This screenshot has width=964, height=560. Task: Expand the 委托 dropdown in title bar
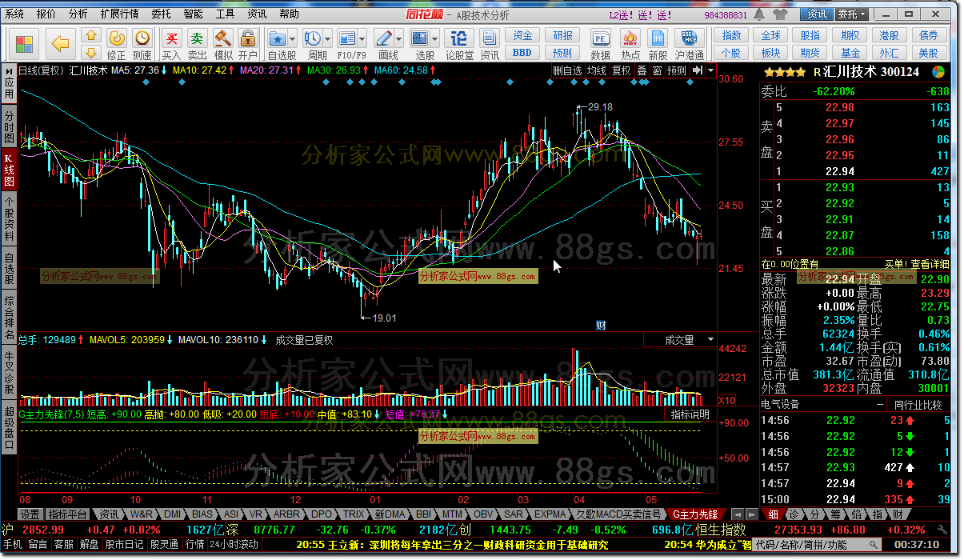click(x=851, y=14)
